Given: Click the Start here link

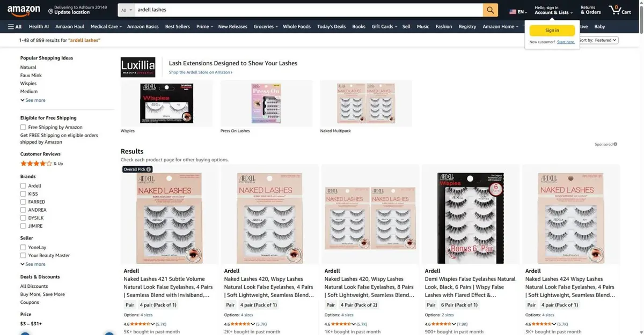Looking at the screenshot, I should (x=566, y=42).
